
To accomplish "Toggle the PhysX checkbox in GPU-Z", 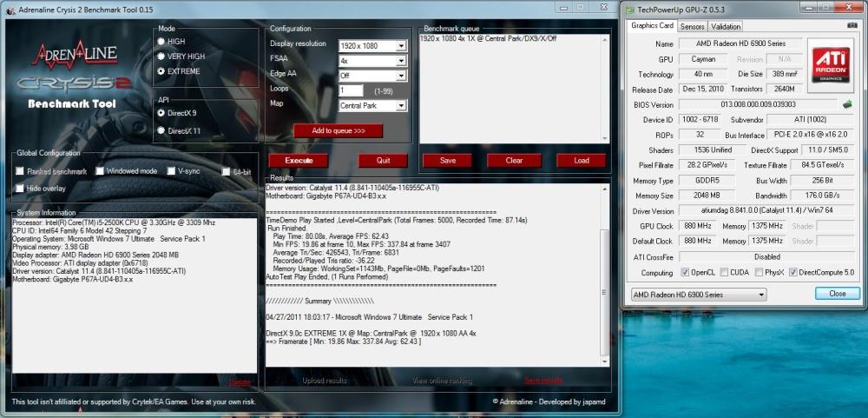I will click(759, 272).
